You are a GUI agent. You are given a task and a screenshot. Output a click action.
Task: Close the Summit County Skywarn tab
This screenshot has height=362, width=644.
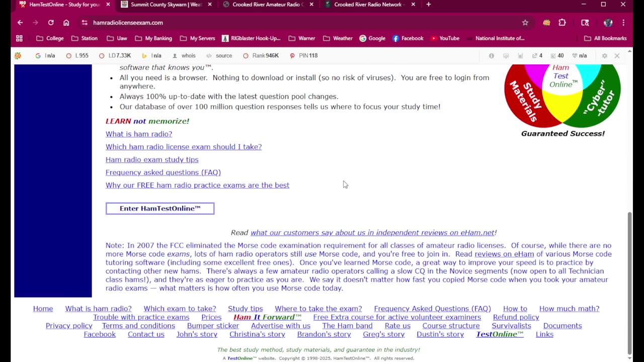click(x=210, y=5)
